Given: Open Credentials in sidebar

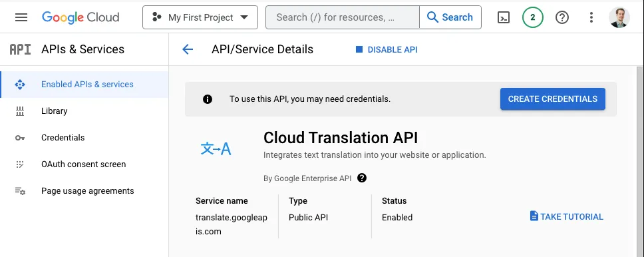Looking at the screenshot, I should coord(84,138).
